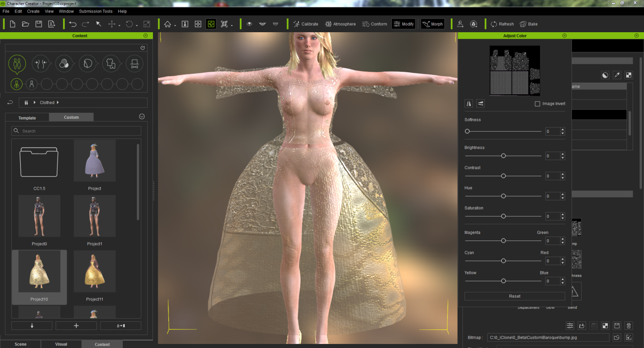644x348 pixels.
Task: Click the add plus button below content
Action: [x=76, y=325]
